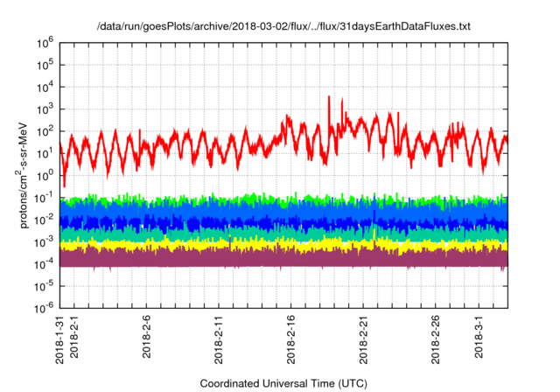The image size is (560, 392).
Task: Click the Coordinated Universal Time (UTC) axis label
Action: click(x=283, y=384)
